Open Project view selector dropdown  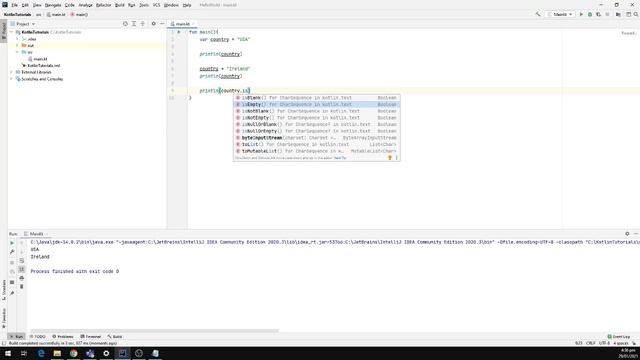pyautogui.click(x=23, y=24)
